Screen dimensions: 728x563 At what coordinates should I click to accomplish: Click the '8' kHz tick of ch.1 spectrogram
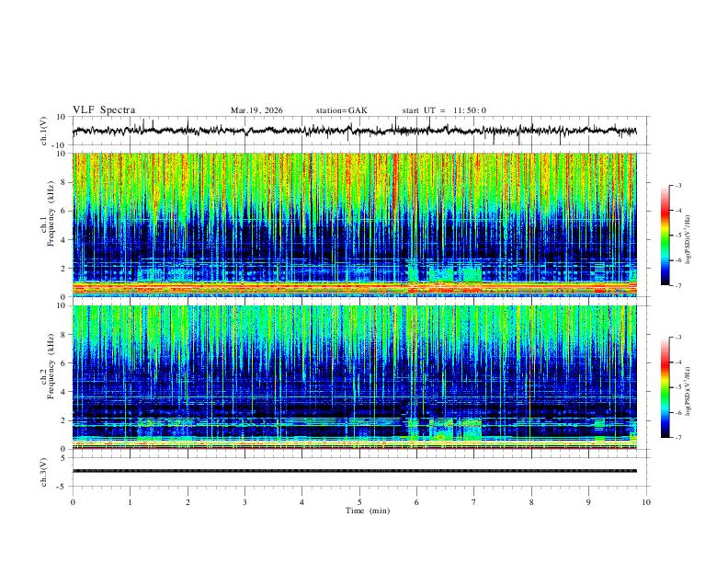(x=63, y=182)
